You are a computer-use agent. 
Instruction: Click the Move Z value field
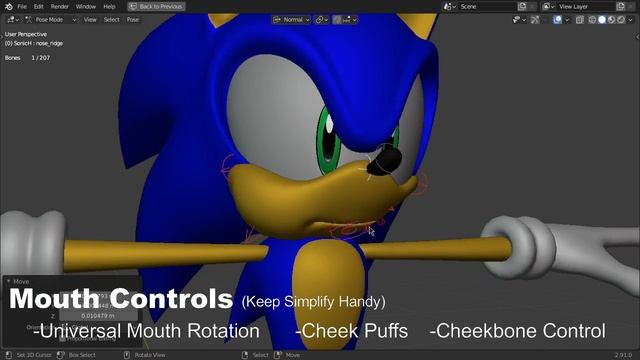point(98,316)
